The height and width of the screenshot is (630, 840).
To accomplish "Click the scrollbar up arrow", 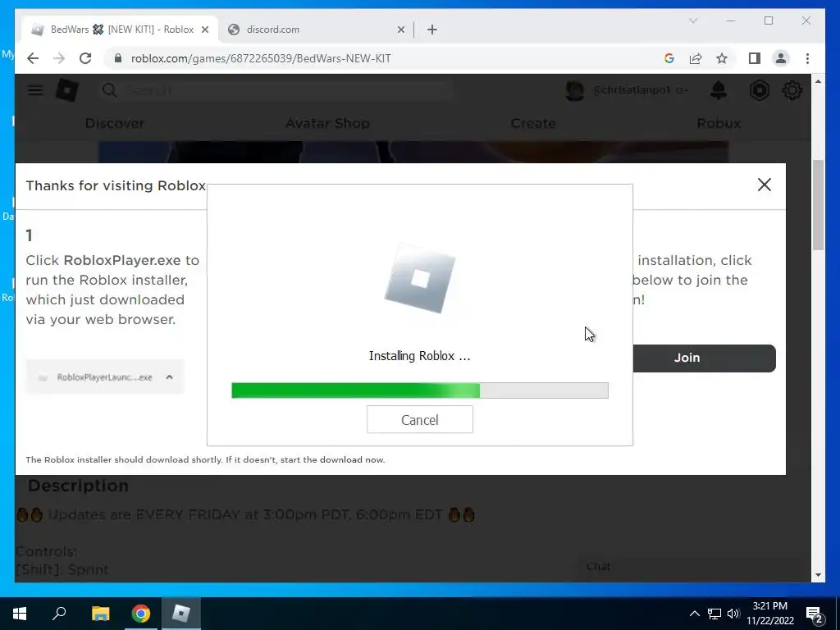I will [x=818, y=81].
